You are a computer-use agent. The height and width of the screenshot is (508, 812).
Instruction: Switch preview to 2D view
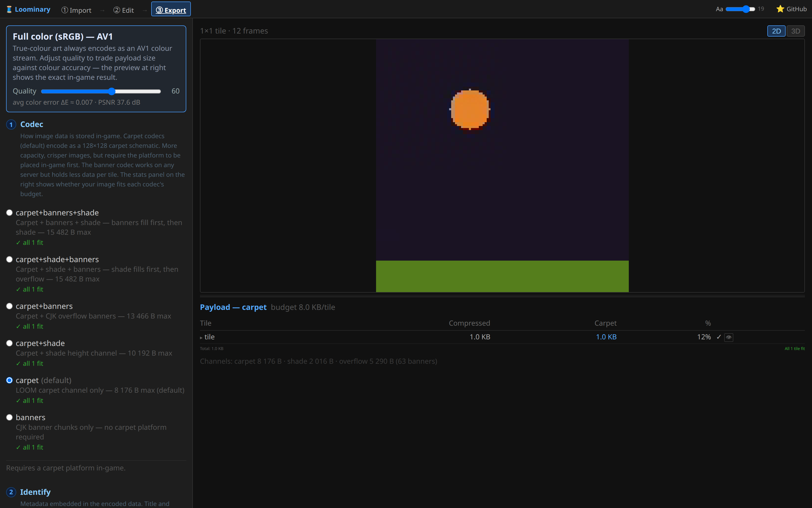[776, 31]
